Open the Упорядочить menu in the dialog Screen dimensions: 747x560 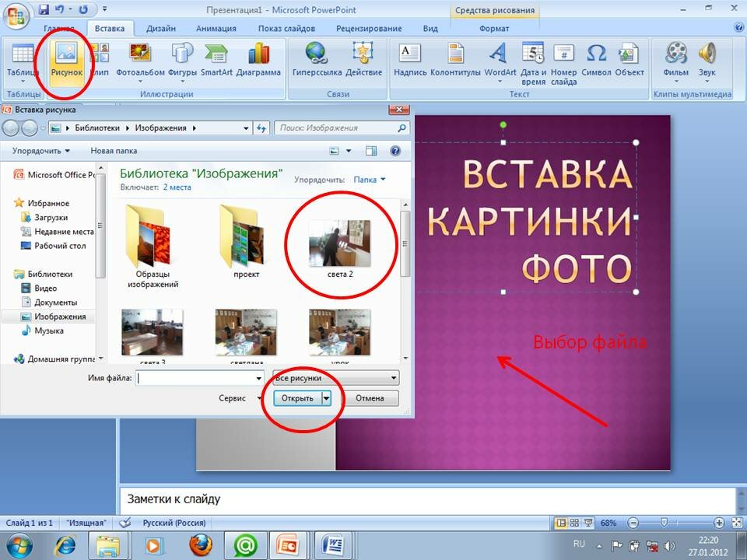tap(41, 151)
